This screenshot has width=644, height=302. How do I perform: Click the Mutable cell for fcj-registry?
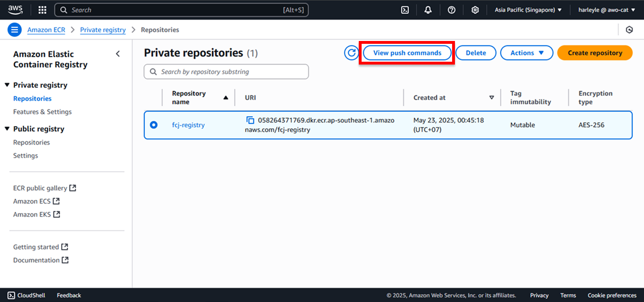(x=522, y=125)
